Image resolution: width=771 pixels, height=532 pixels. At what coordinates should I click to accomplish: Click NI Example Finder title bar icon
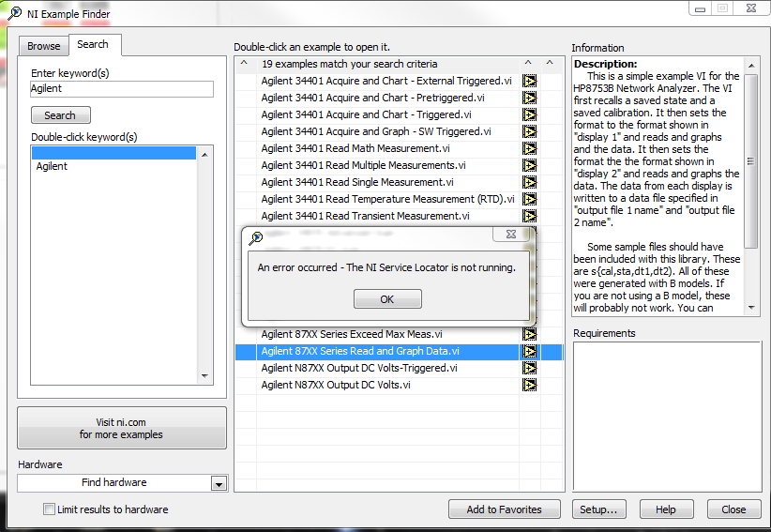coord(15,13)
